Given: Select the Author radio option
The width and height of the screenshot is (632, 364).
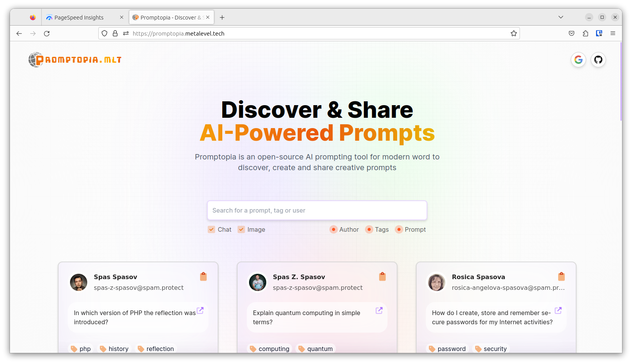Looking at the screenshot, I should [x=334, y=229].
